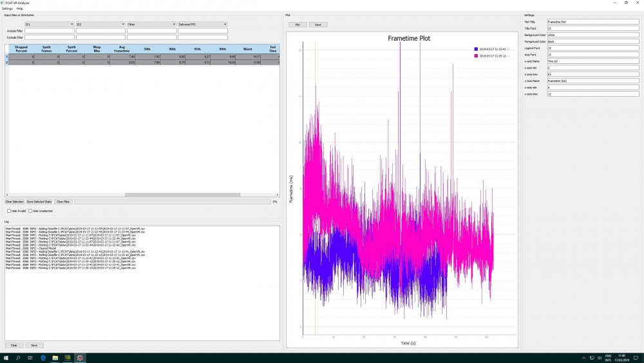Open File Explorer from the taskbar
The height and width of the screenshot is (363, 644).
coord(55,357)
